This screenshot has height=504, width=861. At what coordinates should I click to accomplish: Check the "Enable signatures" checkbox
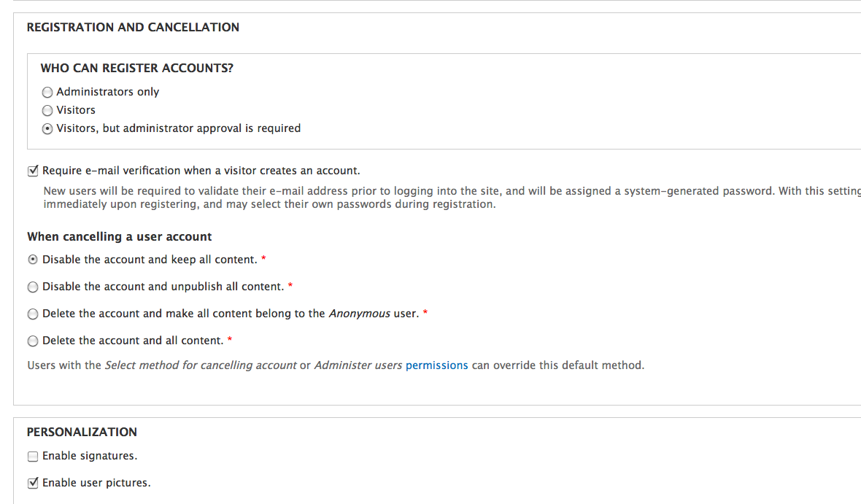pyautogui.click(x=33, y=457)
